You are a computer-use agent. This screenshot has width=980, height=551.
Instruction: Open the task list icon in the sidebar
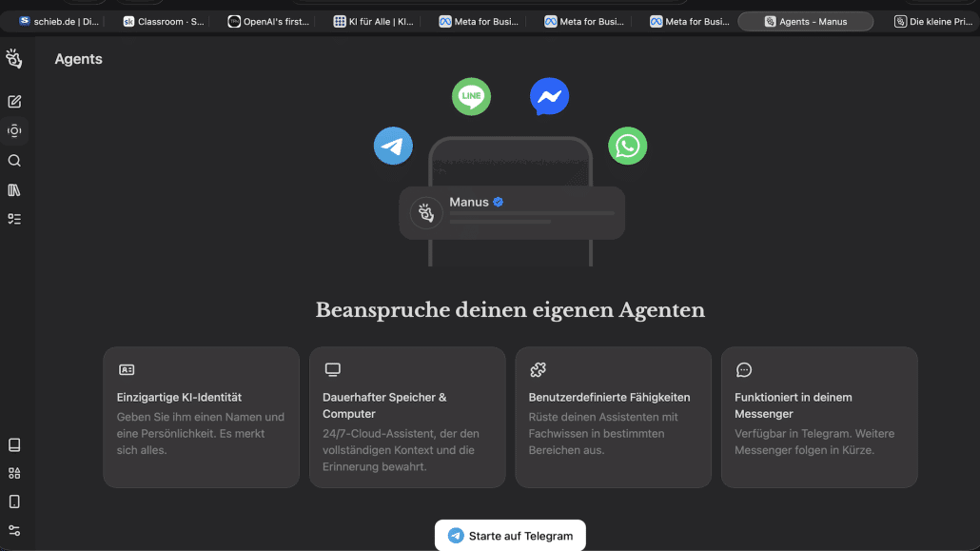click(x=14, y=218)
